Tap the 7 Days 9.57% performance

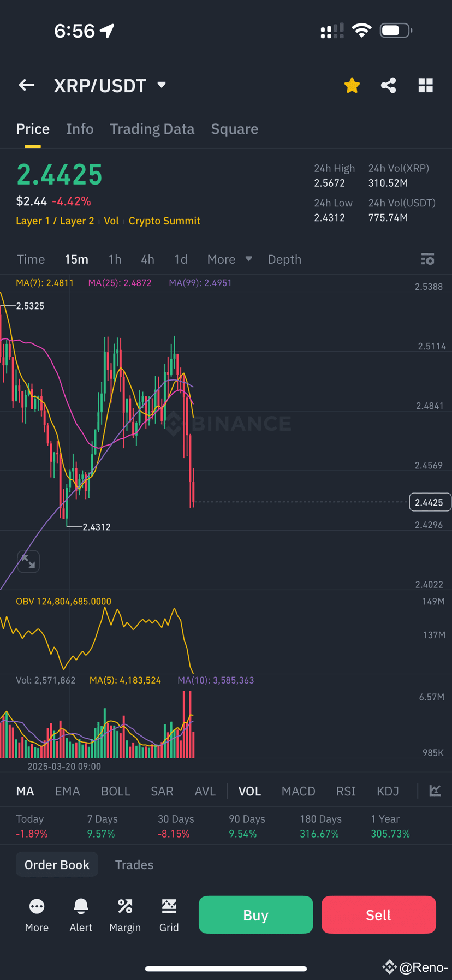coord(103,826)
